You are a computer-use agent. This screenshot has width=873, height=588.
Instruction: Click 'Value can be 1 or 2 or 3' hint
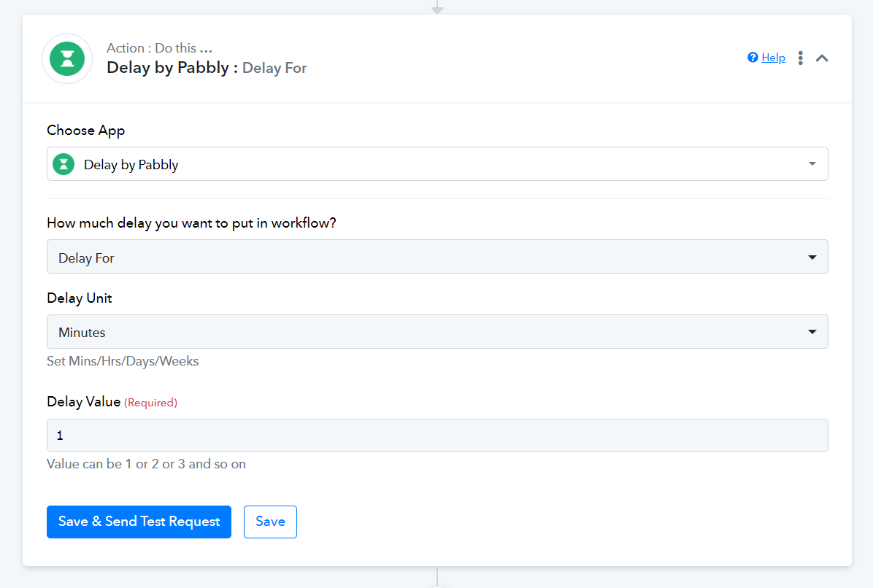[146, 464]
